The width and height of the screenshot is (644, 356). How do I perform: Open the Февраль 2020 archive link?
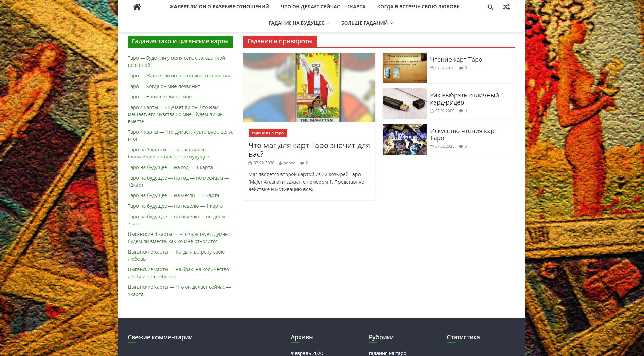click(x=307, y=353)
